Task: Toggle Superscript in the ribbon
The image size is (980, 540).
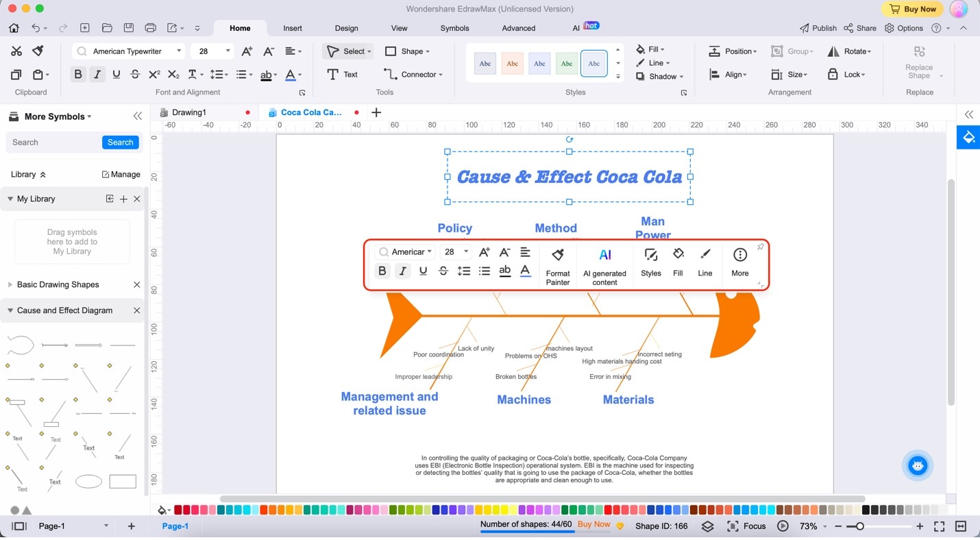Action: click(x=154, y=74)
